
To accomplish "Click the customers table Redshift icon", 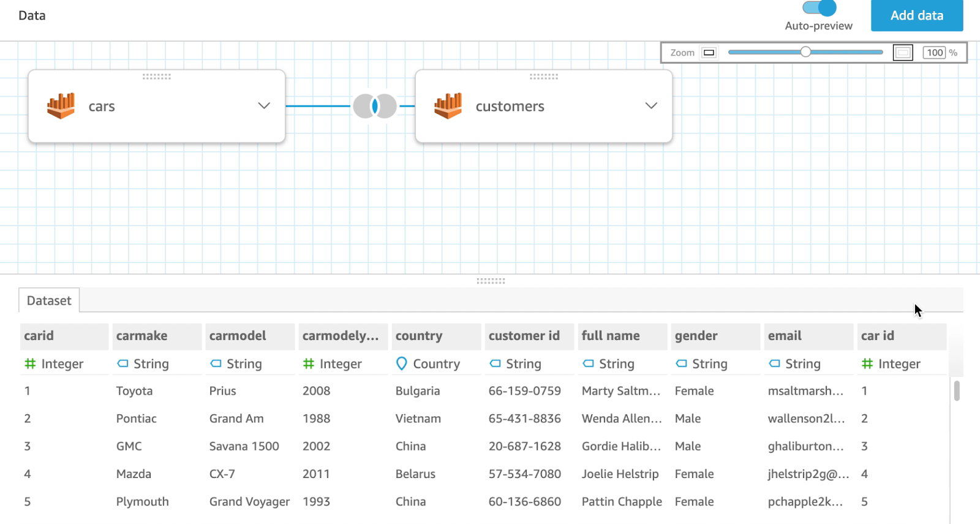I will [448, 106].
